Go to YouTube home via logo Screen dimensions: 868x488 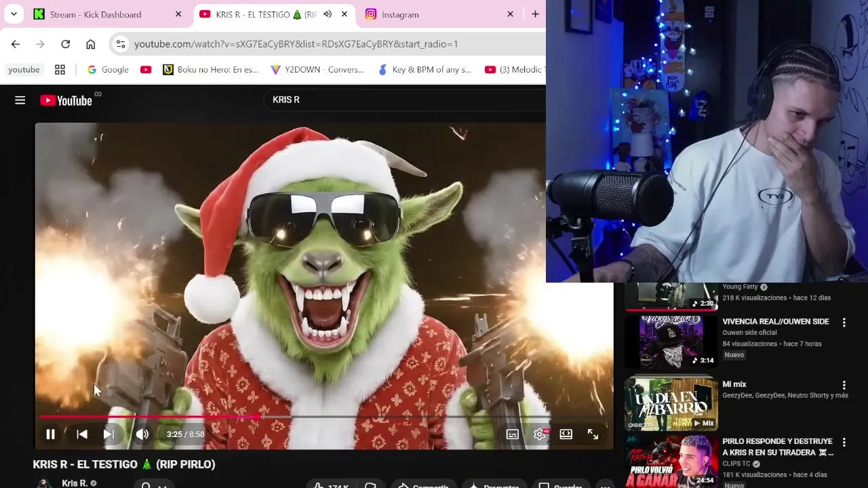click(66, 100)
